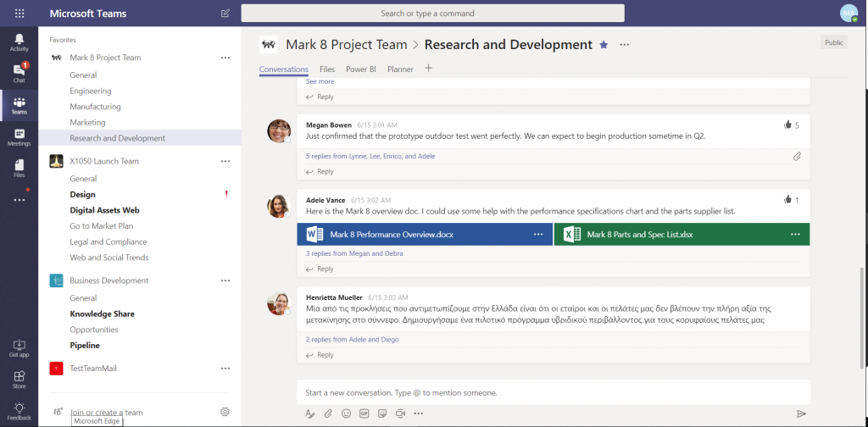Open the GIF picker
Image resolution: width=868 pixels, height=427 pixels.
pos(364,413)
